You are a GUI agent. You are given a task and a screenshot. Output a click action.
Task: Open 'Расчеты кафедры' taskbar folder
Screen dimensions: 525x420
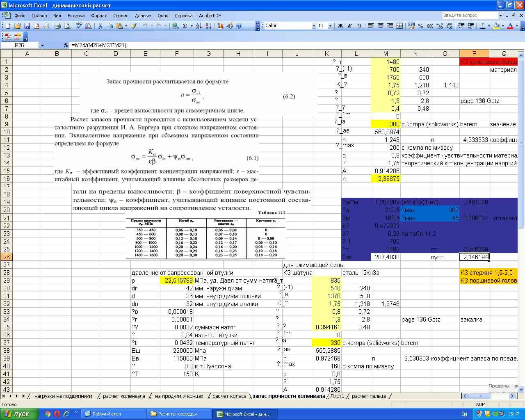(x=177, y=414)
